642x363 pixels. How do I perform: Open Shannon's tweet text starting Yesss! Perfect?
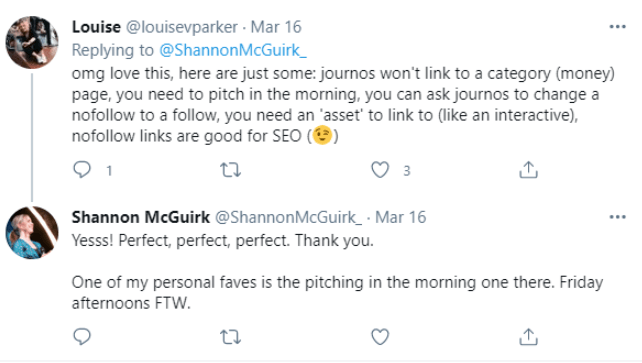point(223,240)
